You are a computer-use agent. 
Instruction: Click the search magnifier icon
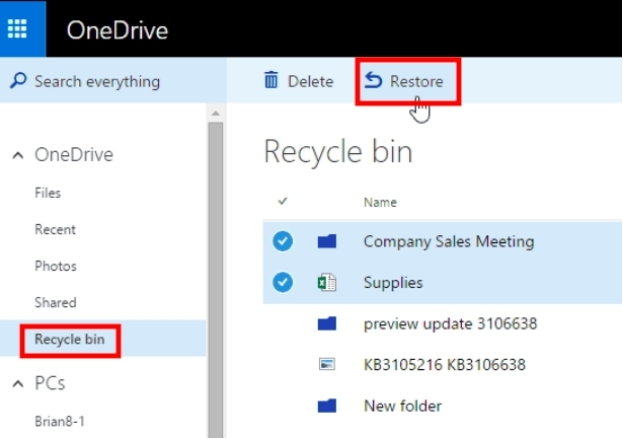[x=18, y=81]
